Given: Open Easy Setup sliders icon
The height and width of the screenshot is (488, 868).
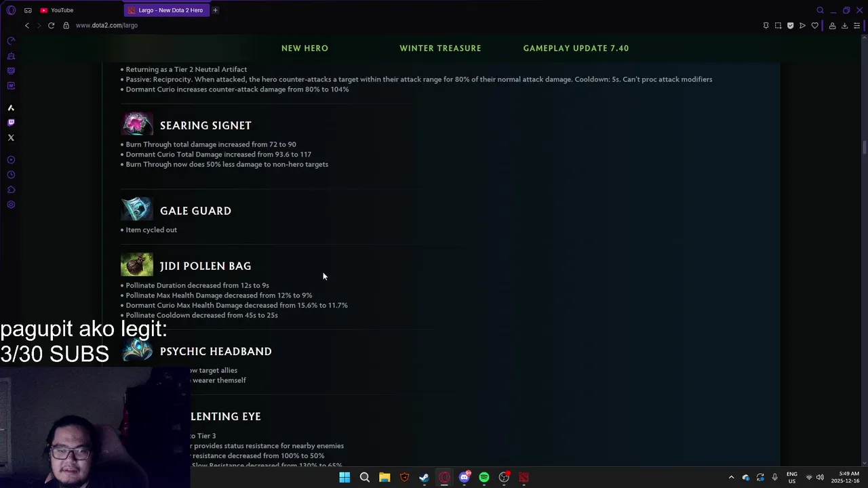Looking at the screenshot, I should (856, 26).
